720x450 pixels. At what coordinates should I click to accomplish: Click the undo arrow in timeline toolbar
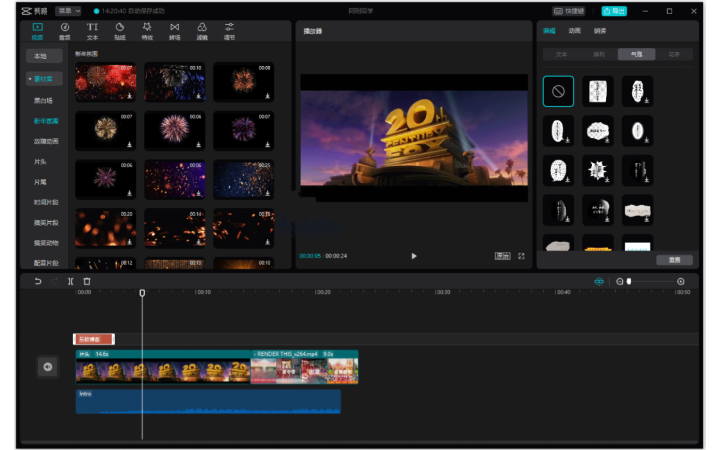click(x=38, y=282)
